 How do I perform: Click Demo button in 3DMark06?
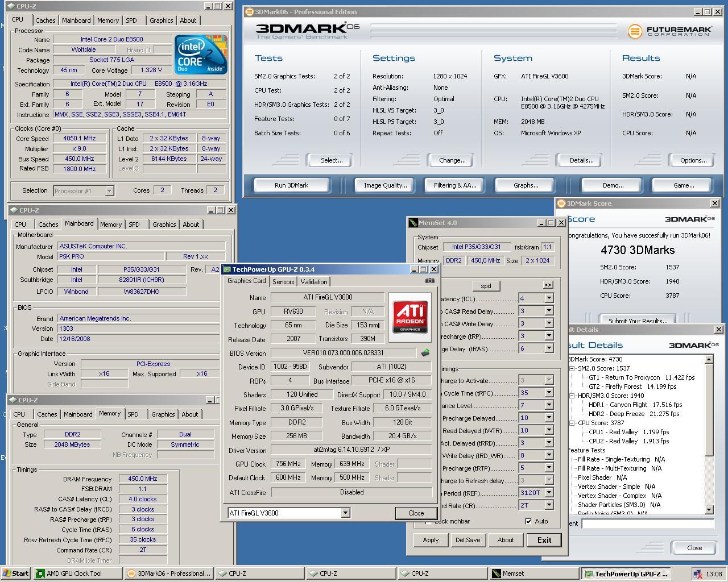click(613, 185)
